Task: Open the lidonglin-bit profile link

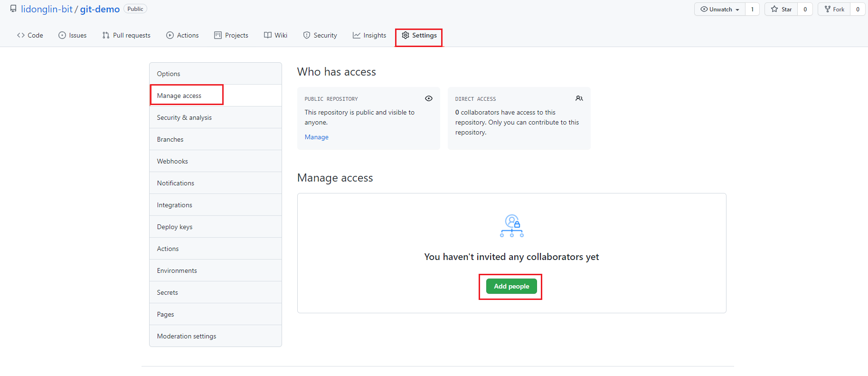Action: pos(47,9)
